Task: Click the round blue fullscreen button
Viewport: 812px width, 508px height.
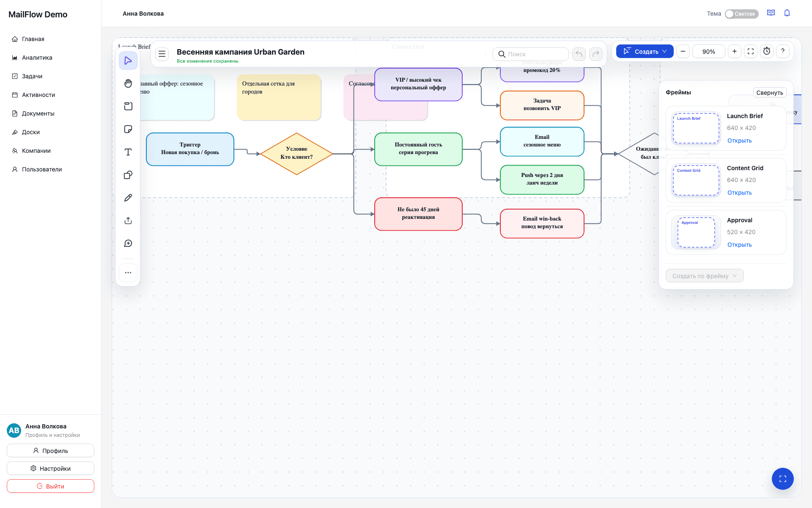Action: 783,479
